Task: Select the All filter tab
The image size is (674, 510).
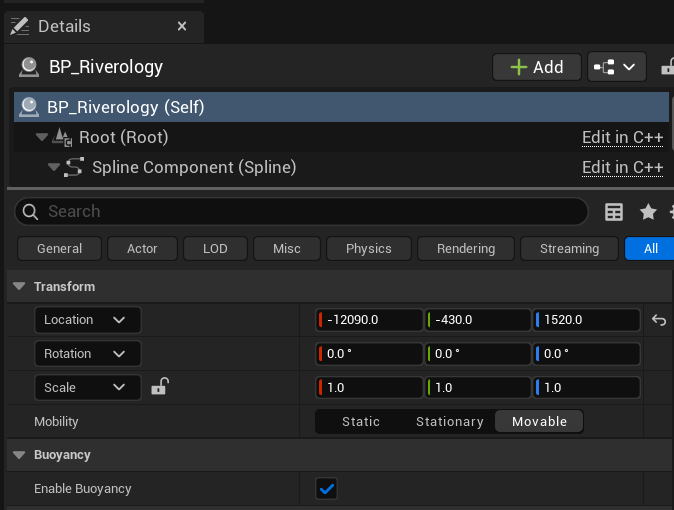Action: [x=650, y=249]
